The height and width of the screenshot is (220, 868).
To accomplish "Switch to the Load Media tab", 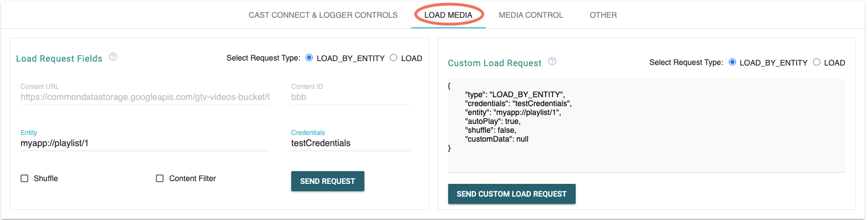I will (448, 15).
